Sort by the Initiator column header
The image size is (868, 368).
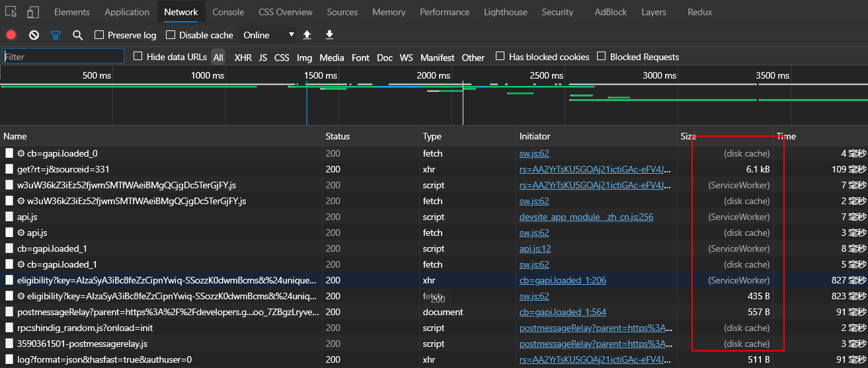(597, 136)
